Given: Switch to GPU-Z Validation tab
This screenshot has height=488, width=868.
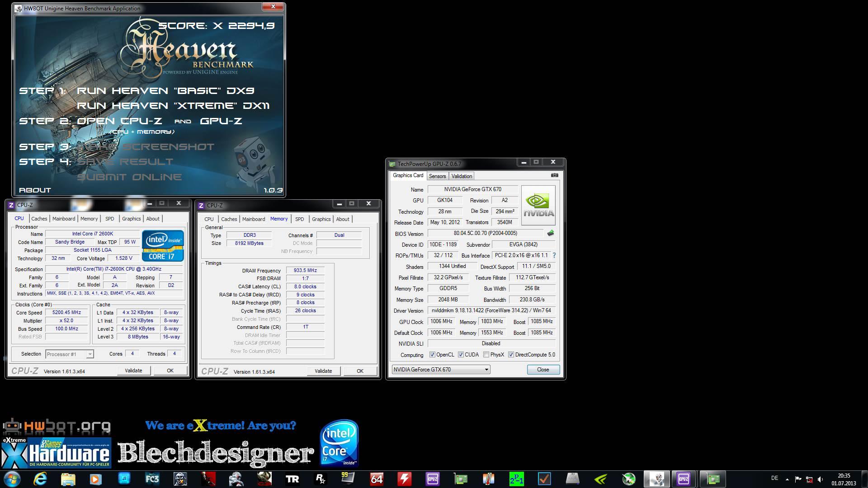Looking at the screenshot, I should (462, 176).
